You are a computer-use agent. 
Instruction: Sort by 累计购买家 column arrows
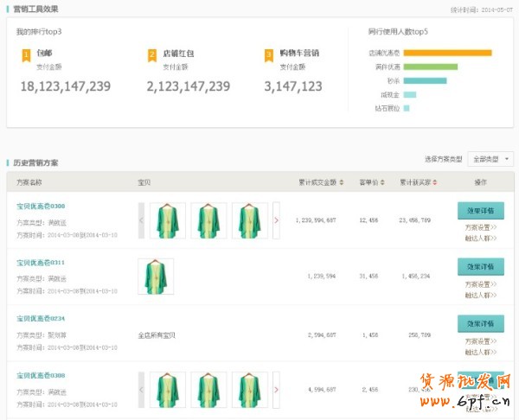tap(436, 182)
